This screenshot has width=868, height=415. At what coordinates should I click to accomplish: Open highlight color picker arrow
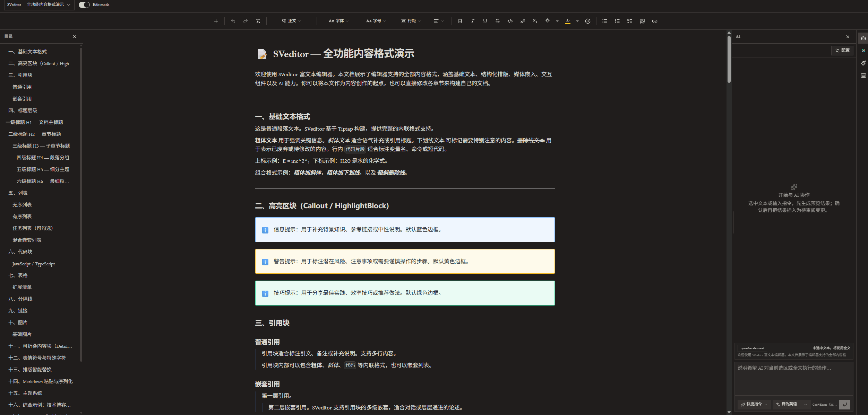577,21
